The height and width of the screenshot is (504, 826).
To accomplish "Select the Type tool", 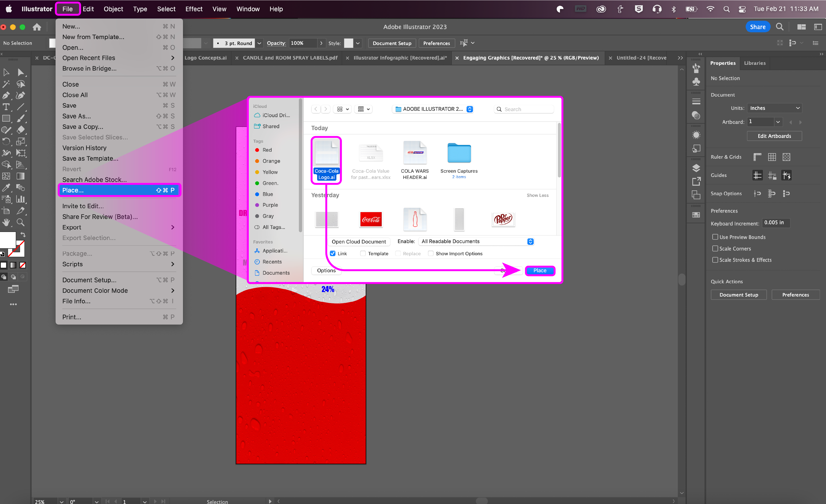I will click(6, 107).
